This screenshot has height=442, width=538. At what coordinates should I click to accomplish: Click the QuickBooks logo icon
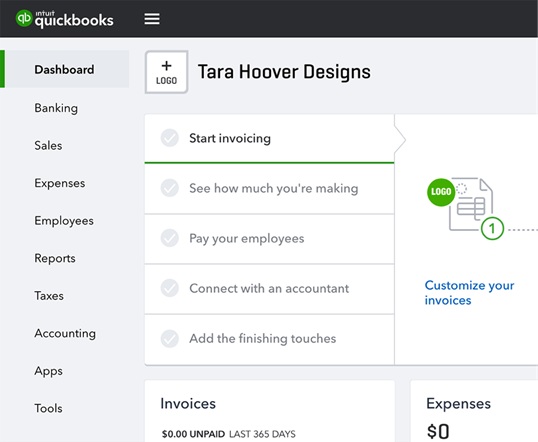coord(24,18)
